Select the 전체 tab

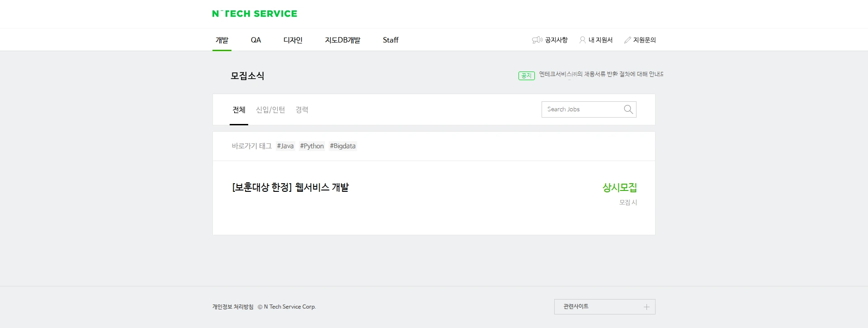(239, 109)
